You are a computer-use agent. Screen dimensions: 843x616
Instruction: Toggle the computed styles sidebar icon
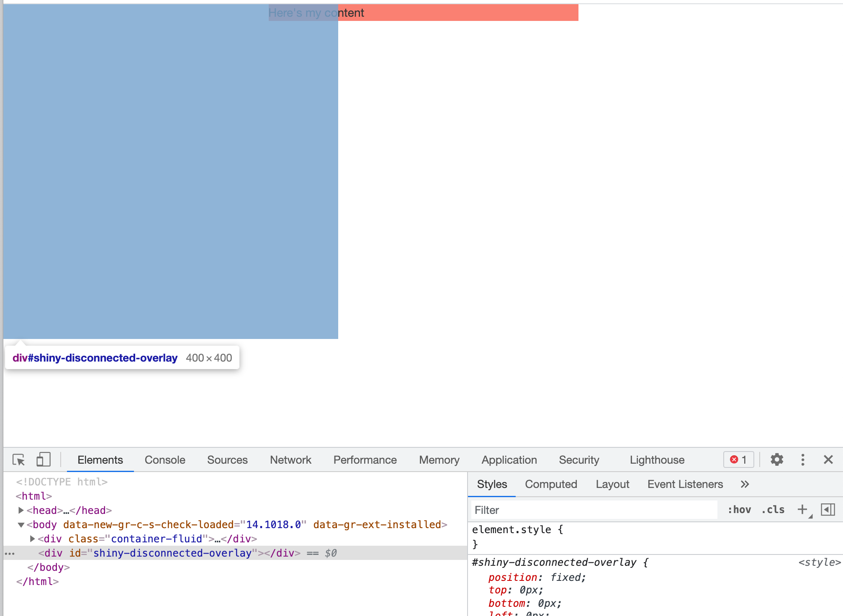click(x=828, y=509)
